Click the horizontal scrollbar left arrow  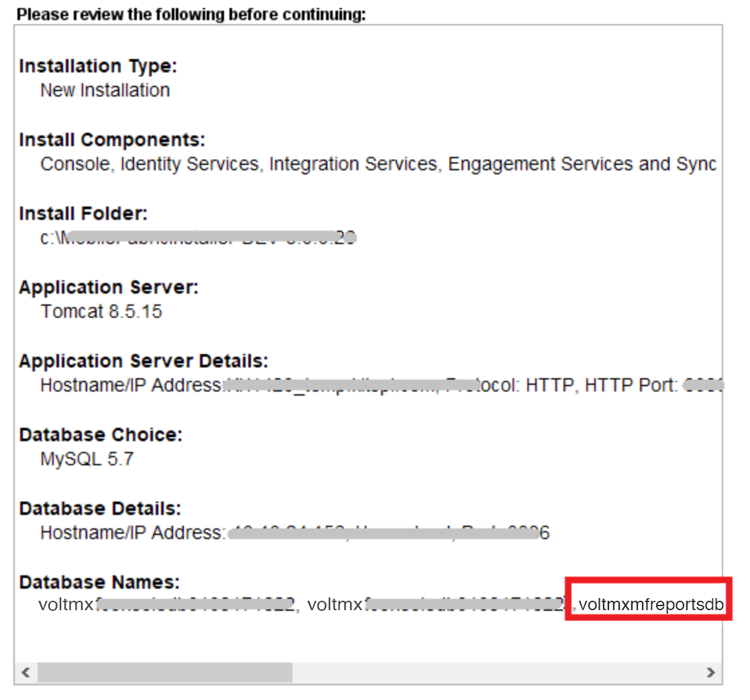[26, 673]
